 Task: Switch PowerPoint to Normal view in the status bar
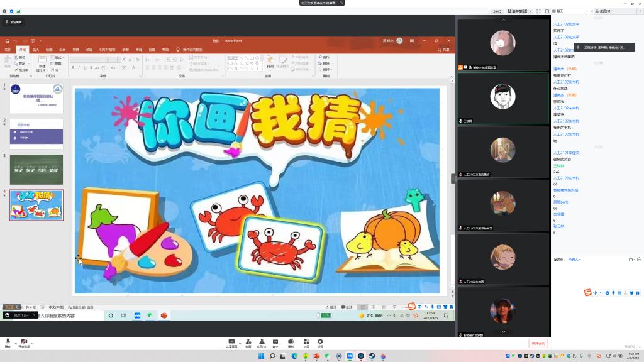point(362,307)
